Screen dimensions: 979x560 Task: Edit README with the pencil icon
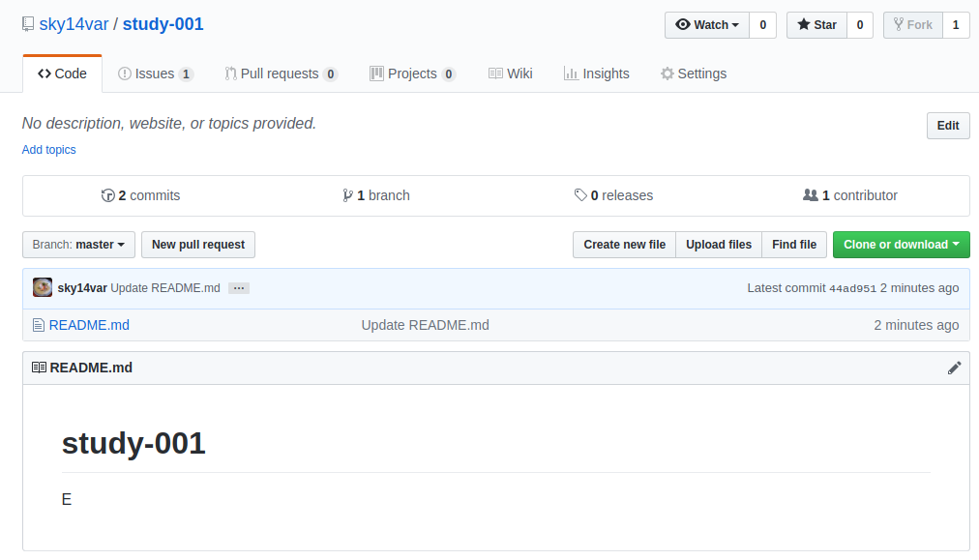coord(954,368)
